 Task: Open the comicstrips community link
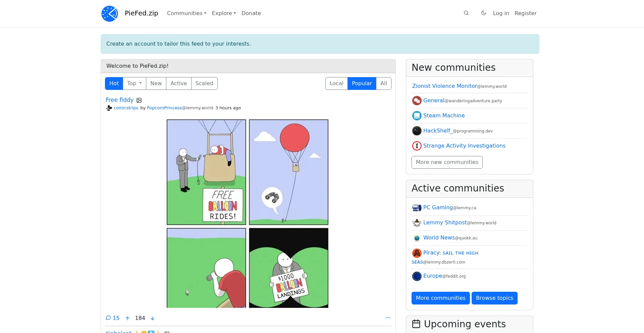126,108
